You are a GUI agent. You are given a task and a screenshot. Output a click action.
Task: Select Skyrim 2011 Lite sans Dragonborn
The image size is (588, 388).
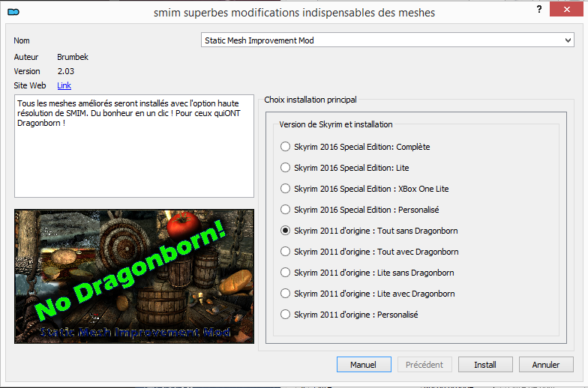(x=285, y=273)
